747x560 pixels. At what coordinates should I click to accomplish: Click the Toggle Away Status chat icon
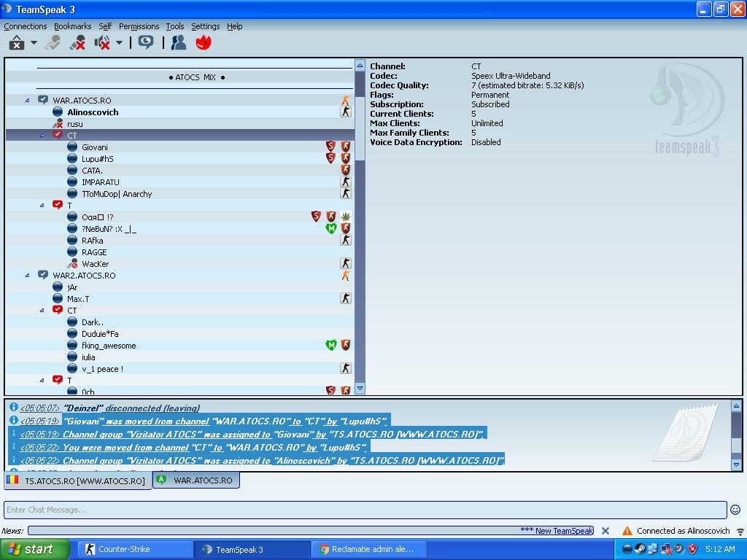coord(146,42)
